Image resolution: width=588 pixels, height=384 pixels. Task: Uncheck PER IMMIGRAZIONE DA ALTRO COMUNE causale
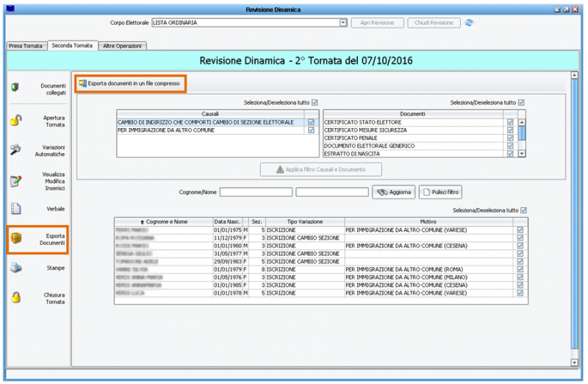pos(312,130)
